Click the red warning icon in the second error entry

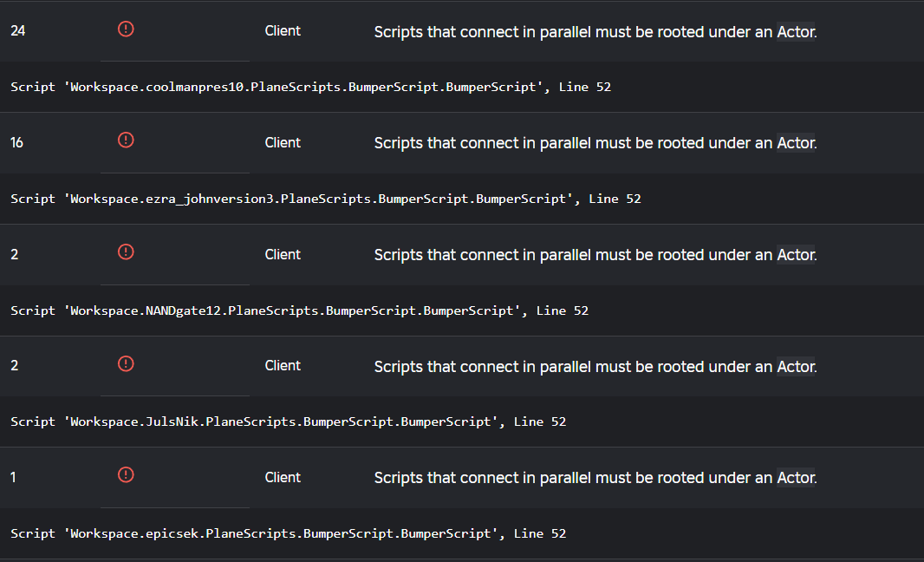pyautogui.click(x=125, y=140)
